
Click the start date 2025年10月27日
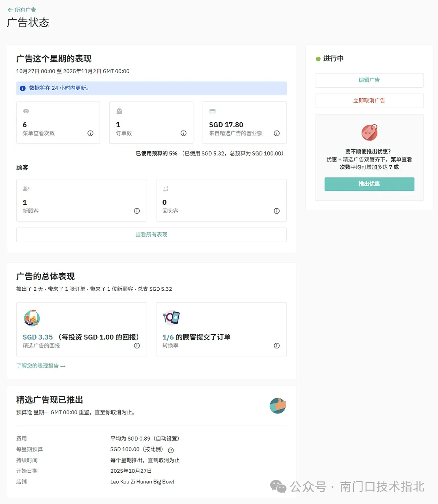pyautogui.click(x=131, y=471)
